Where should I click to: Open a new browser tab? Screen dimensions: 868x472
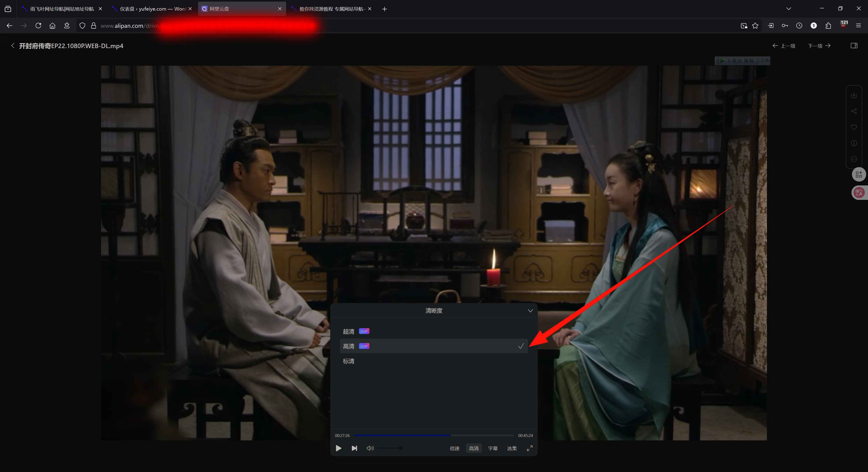pos(384,9)
